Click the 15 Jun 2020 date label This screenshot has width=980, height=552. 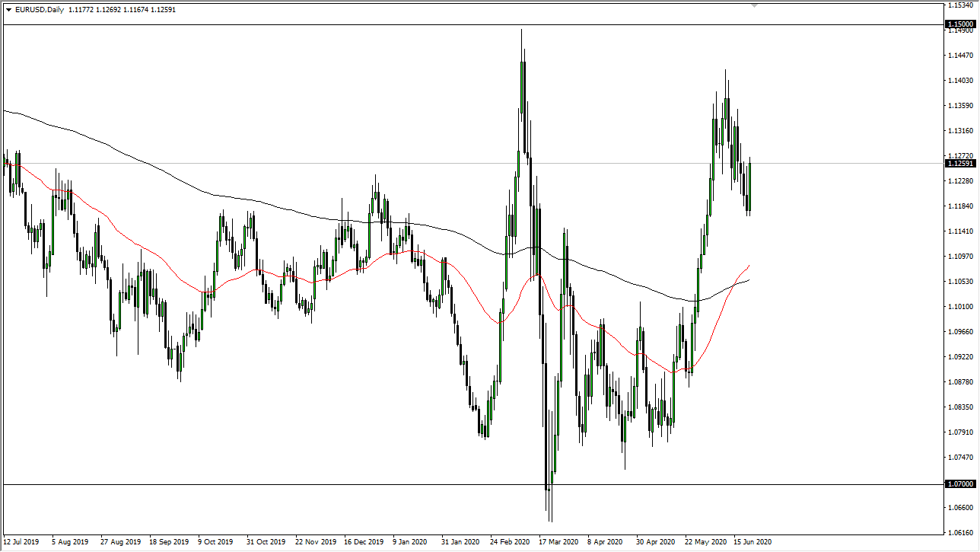pos(752,542)
